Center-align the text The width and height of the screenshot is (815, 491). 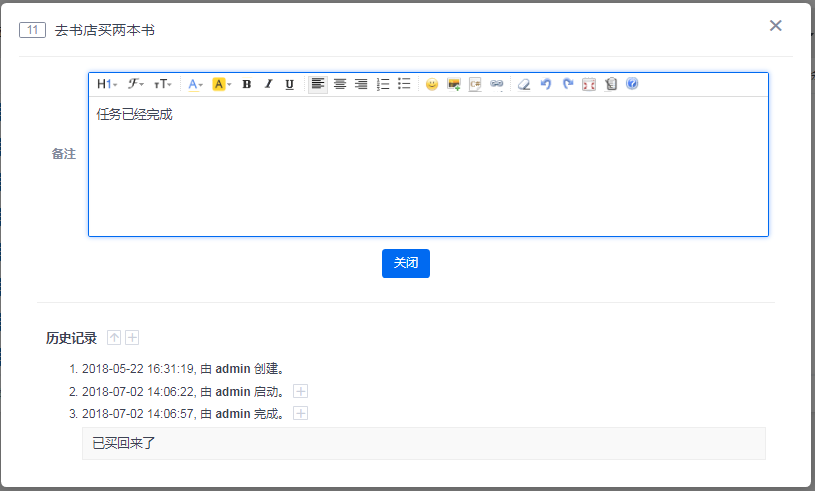340,84
